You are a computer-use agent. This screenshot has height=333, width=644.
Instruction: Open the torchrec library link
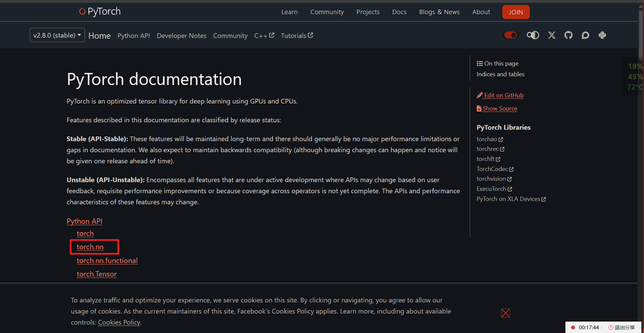point(488,149)
